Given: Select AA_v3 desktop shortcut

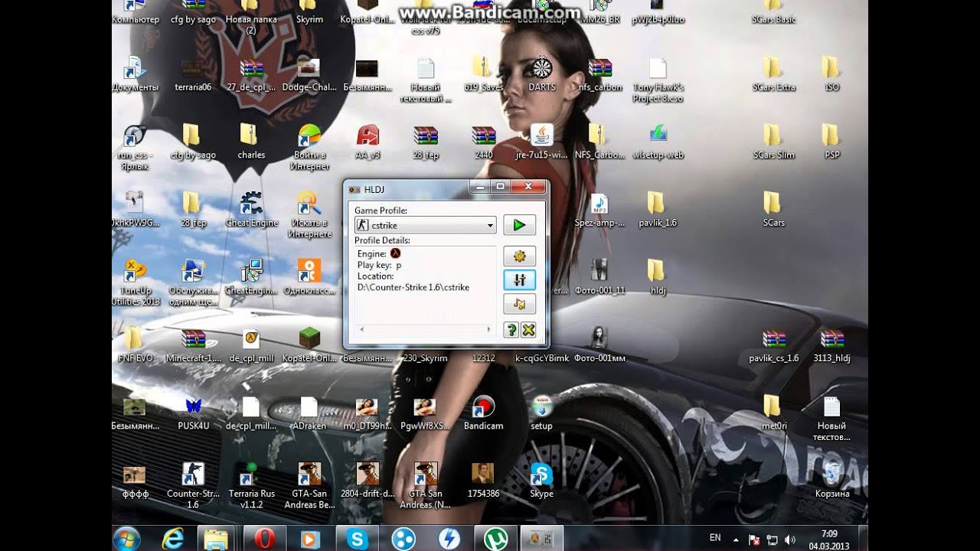Looking at the screenshot, I should point(367,142).
